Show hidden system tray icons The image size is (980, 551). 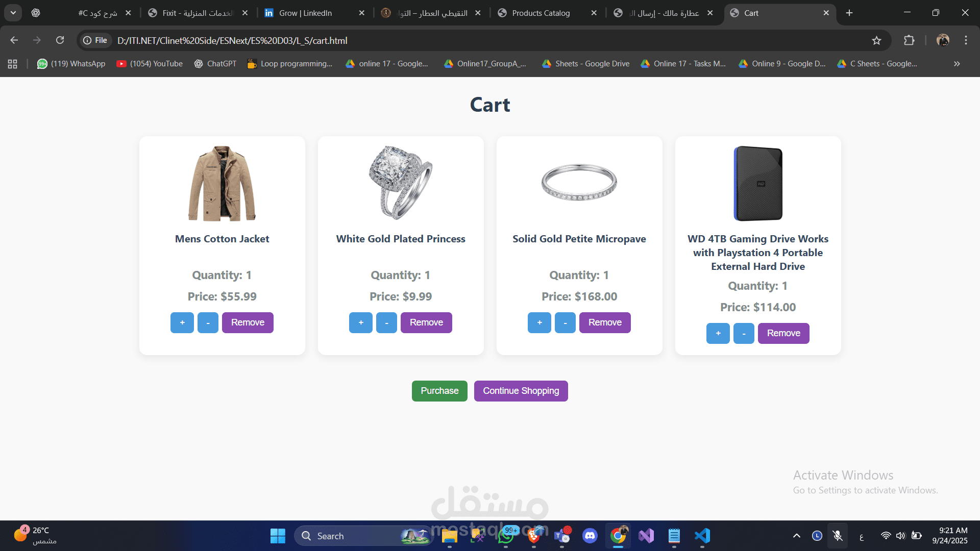coord(796,536)
